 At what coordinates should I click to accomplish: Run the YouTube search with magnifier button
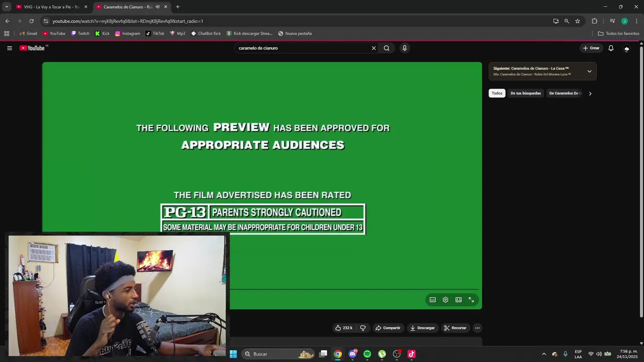[x=386, y=48]
